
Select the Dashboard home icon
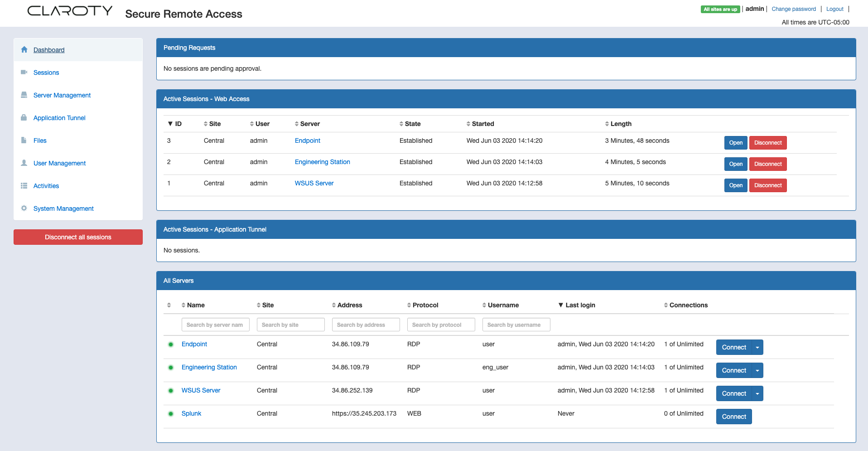pyautogui.click(x=24, y=49)
